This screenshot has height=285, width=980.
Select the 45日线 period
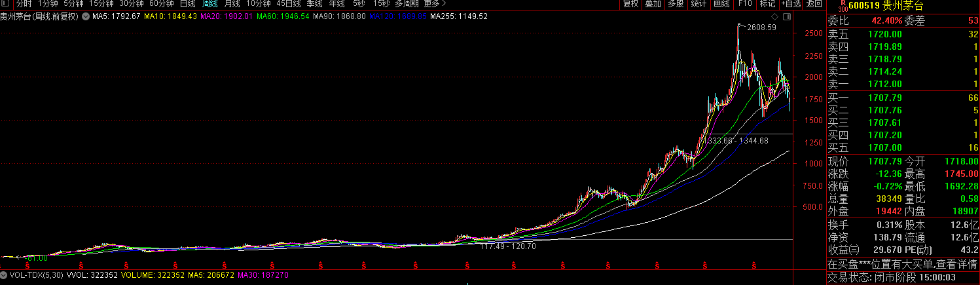[288, 4]
